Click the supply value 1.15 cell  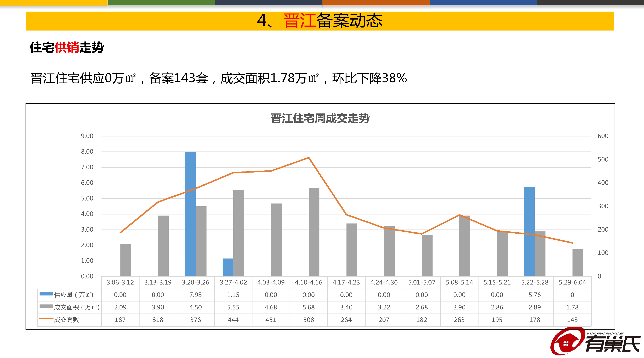pyautogui.click(x=233, y=295)
